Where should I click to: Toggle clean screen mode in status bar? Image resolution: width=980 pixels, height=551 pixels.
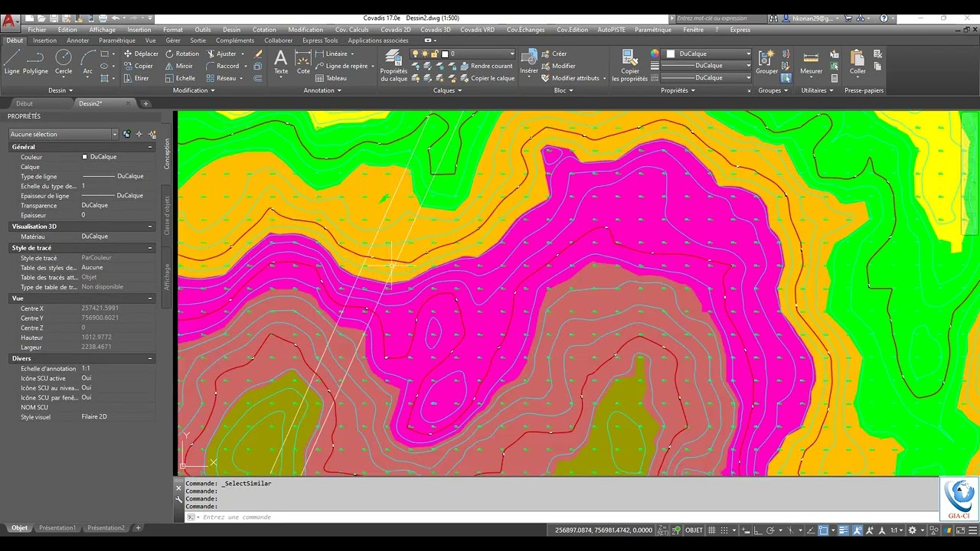[x=959, y=530]
